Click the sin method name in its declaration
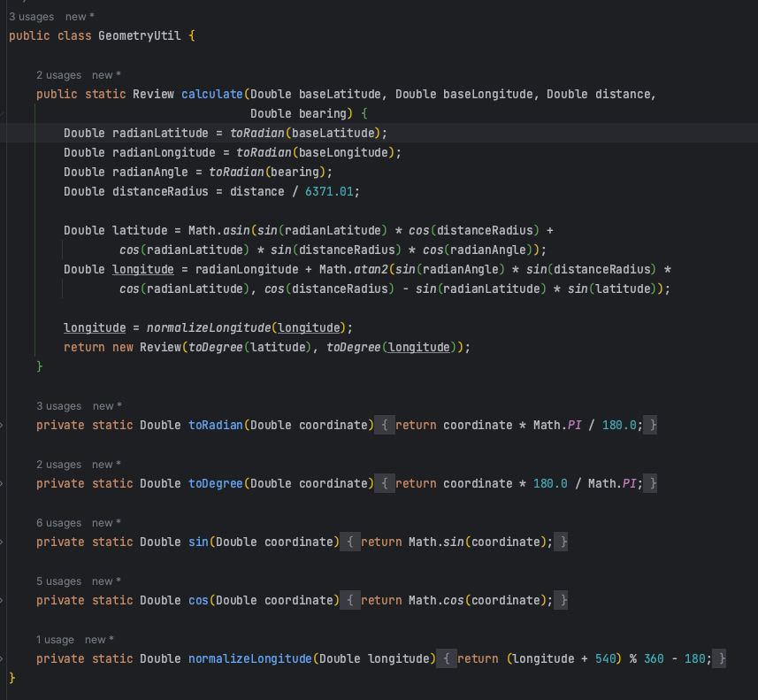Image resolution: width=758 pixels, height=700 pixels. [198, 542]
